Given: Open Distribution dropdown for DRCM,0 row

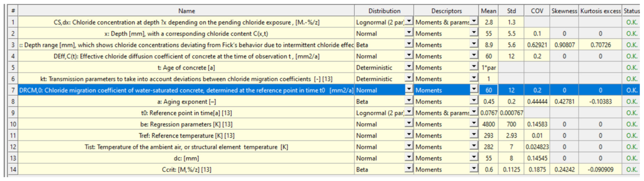Looking at the screenshot, I should (x=409, y=90).
